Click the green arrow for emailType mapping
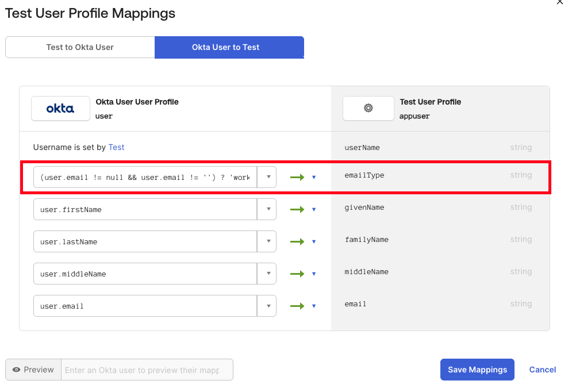Screen dimensions: 572x392 click(x=297, y=177)
